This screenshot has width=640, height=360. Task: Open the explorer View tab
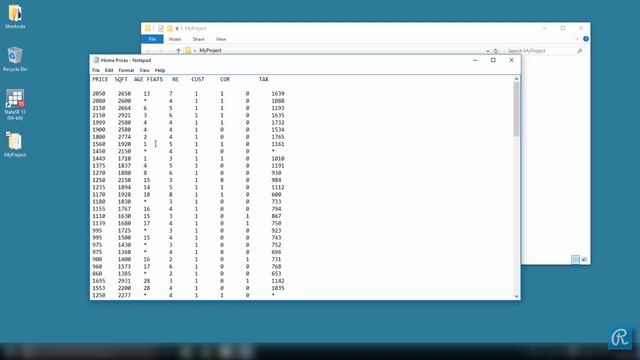[x=221, y=39]
